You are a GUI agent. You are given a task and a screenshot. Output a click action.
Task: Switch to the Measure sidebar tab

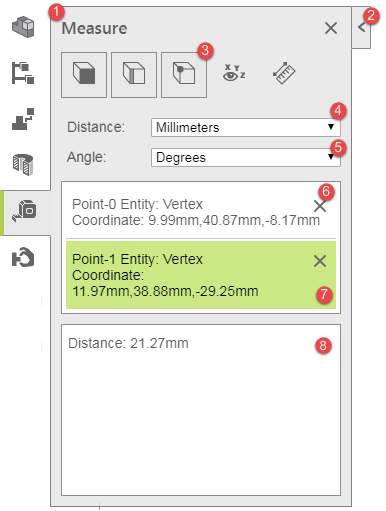pyautogui.click(x=24, y=211)
